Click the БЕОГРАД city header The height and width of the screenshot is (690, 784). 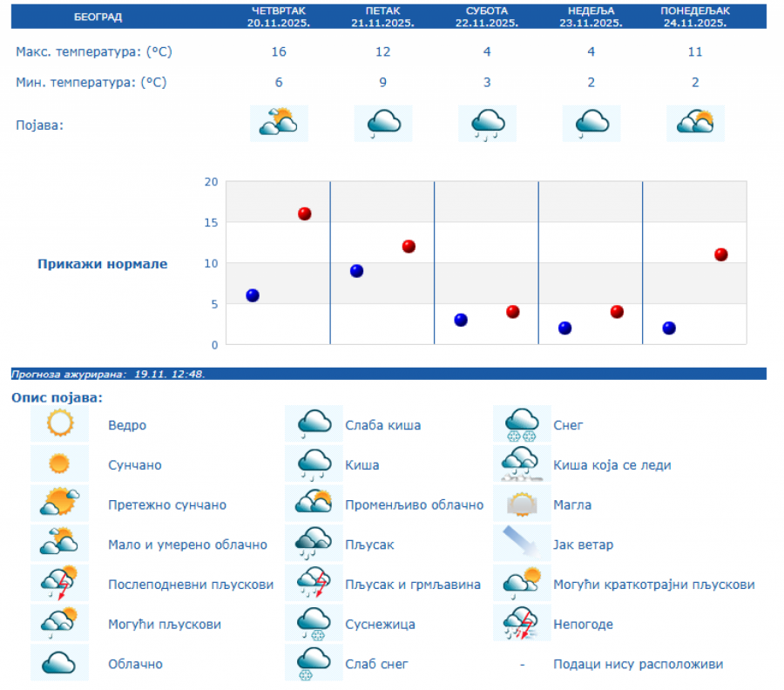98,17
